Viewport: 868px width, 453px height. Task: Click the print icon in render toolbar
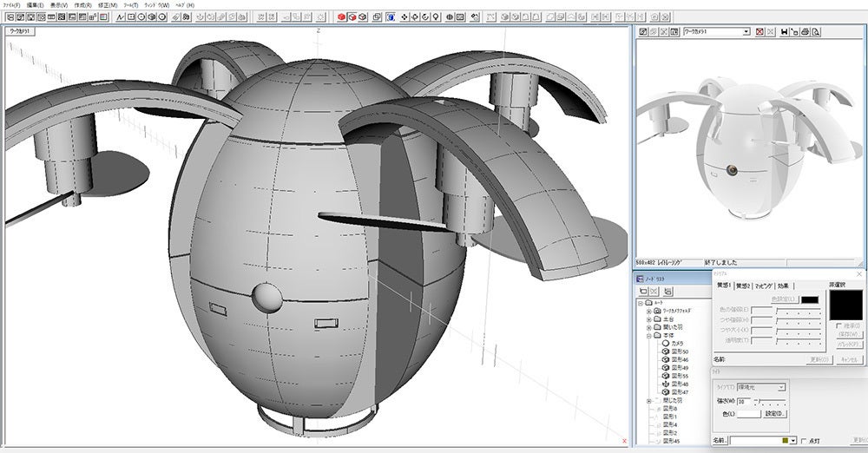coord(805,32)
